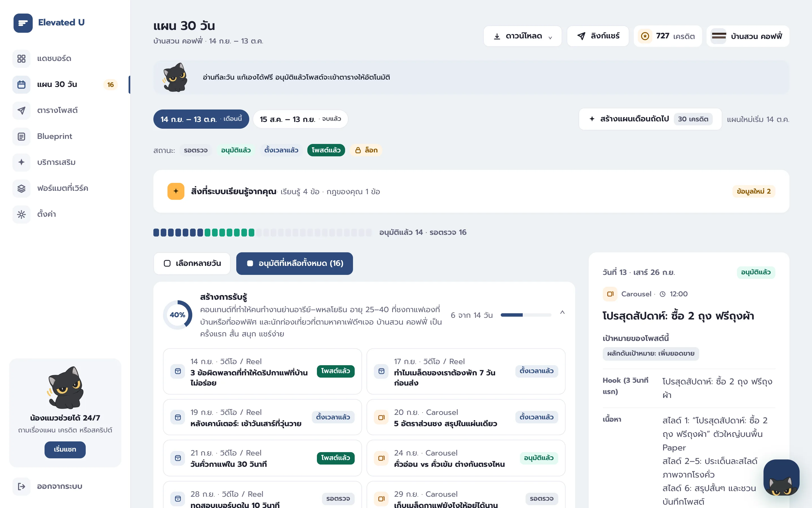Click the บ้านสวน คอฟฟี่ brand avatar icon

(719, 36)
